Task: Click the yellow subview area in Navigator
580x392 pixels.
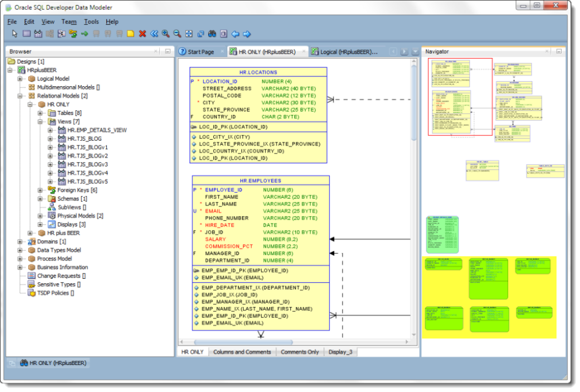Action: tap(489, 297)
